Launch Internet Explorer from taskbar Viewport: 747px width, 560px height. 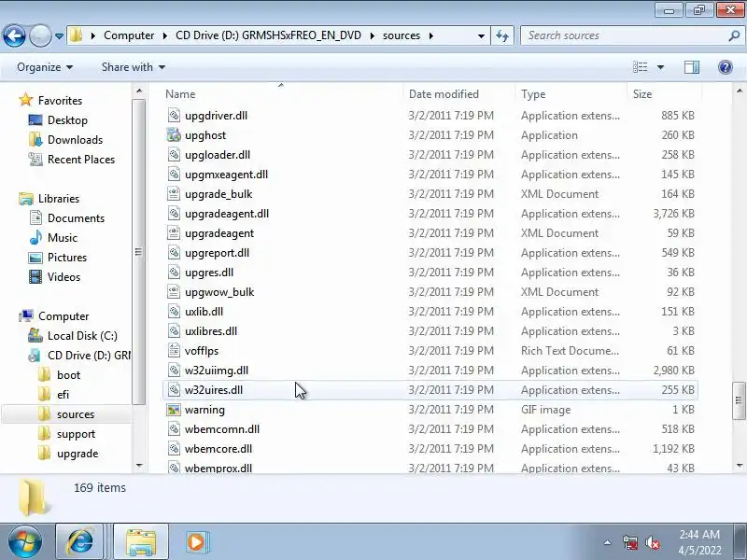pyautogui.click(x=80, y=542)
